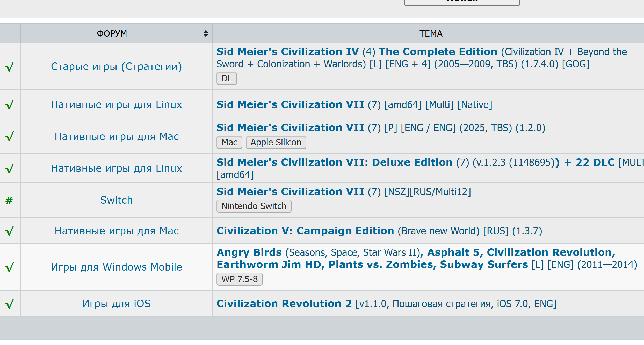
Task: Open Civilization Revolution 2 topic link
Action: 284,304
